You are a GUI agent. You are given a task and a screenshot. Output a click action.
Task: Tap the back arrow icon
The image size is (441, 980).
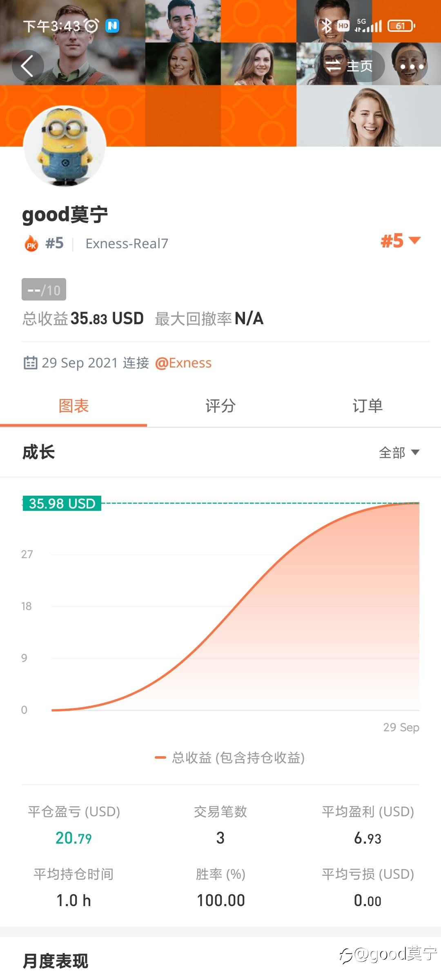coord(27,66)
